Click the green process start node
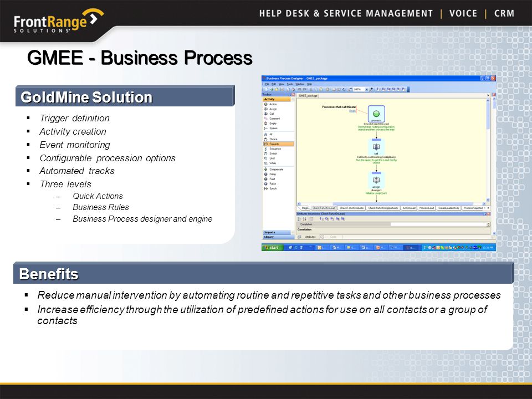This screenshot has height=399, width=532. tap(376, 114)
